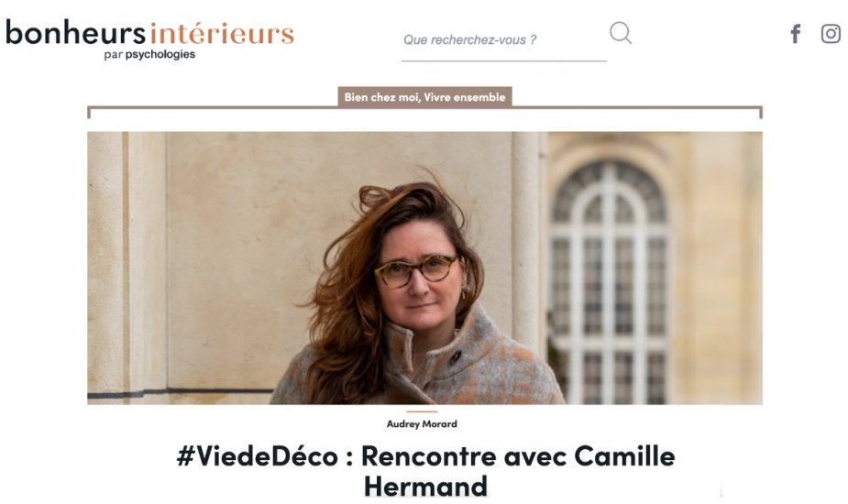848x504 pixels.
Task: Open the Instagram profile icon
Action: pos(831,34)
